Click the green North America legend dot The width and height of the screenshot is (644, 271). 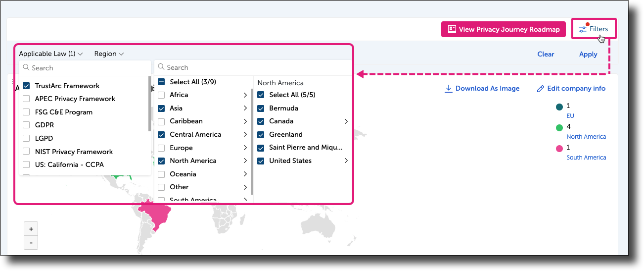[x=559, y=128]
